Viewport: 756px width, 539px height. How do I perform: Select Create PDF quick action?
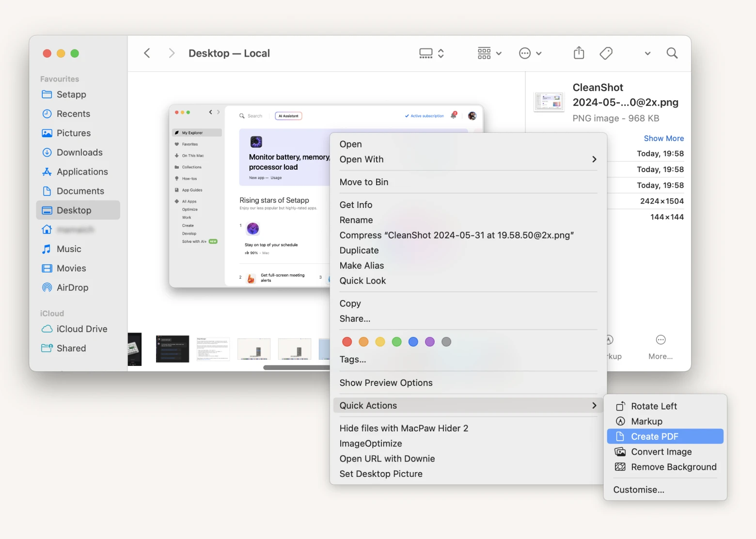click(x=665, y=436)
